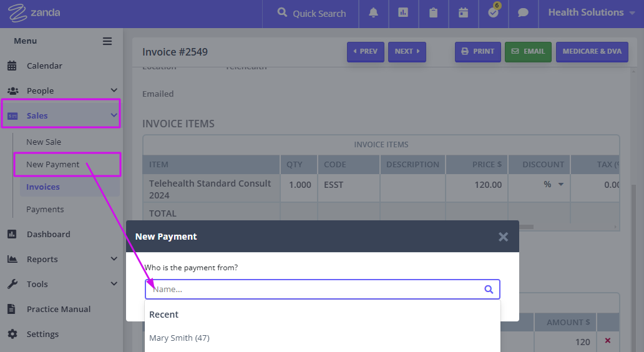
Task: Expand the Reports menu chevron
Action: 114,259
